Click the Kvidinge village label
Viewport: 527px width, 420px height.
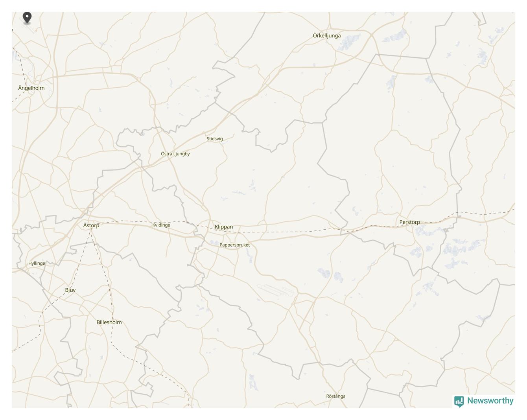pyautogui.click(x=161, y=225)
